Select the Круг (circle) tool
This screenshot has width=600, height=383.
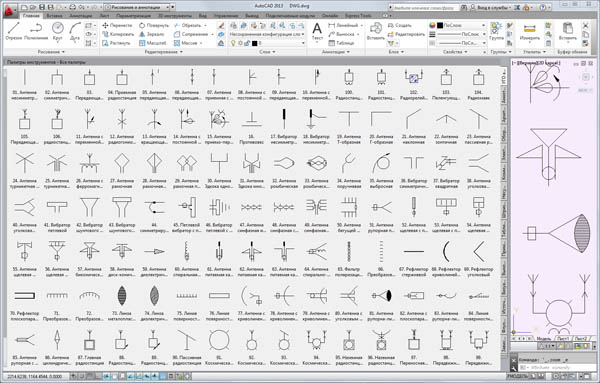pyautogui.click(x=57, y=31)
